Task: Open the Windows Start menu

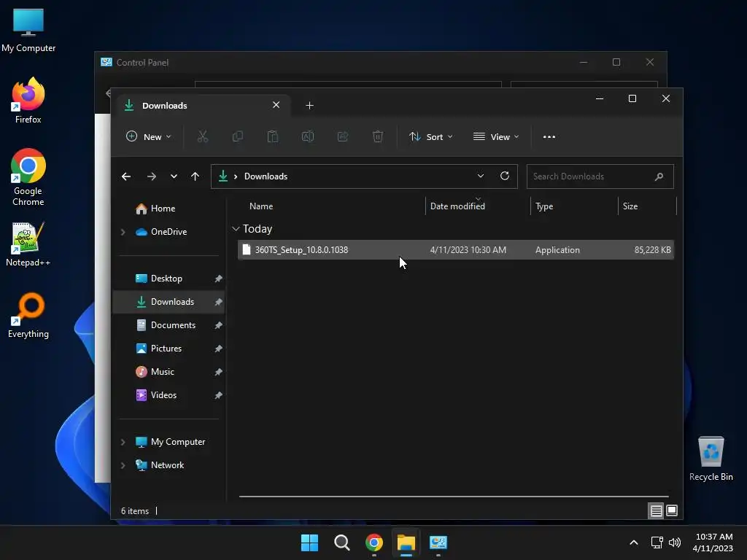Action: pyautogui.click(x=309, y=542)
